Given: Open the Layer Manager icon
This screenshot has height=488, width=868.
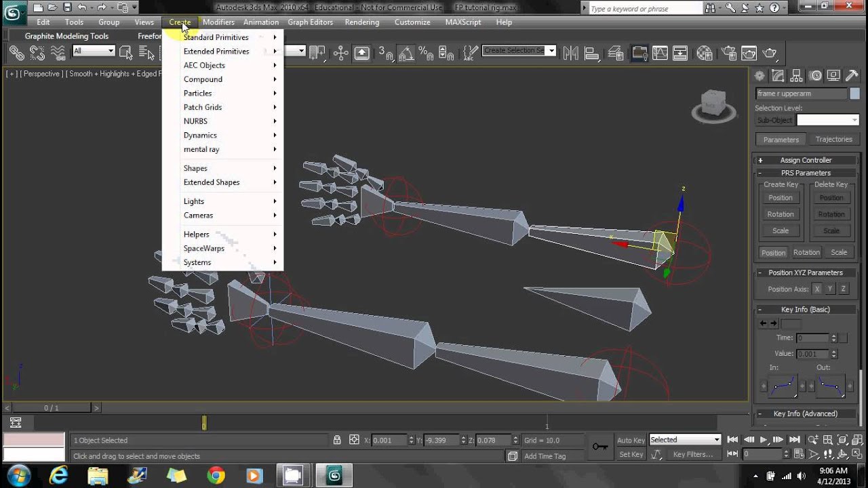Looking at the screenshot, I should (616, 53).
